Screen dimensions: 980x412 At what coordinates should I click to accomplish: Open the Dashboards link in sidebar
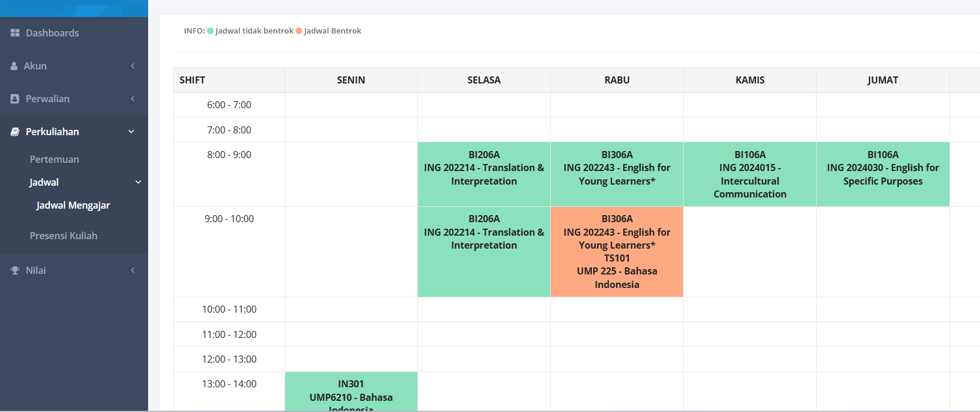click(52, 33)
